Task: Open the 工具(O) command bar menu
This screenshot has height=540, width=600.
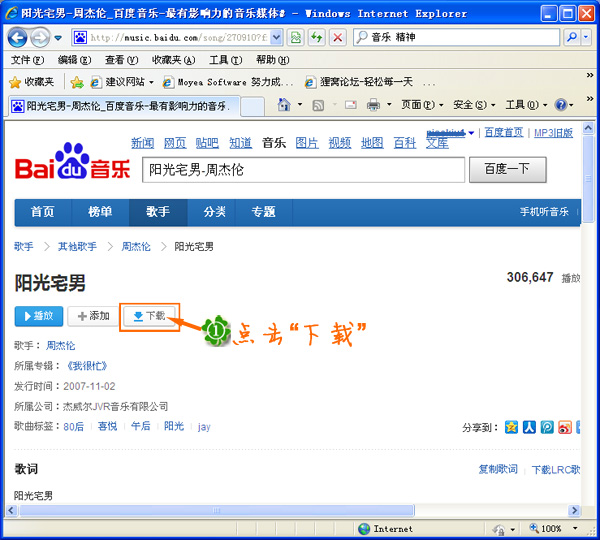Action: [526, 105]
